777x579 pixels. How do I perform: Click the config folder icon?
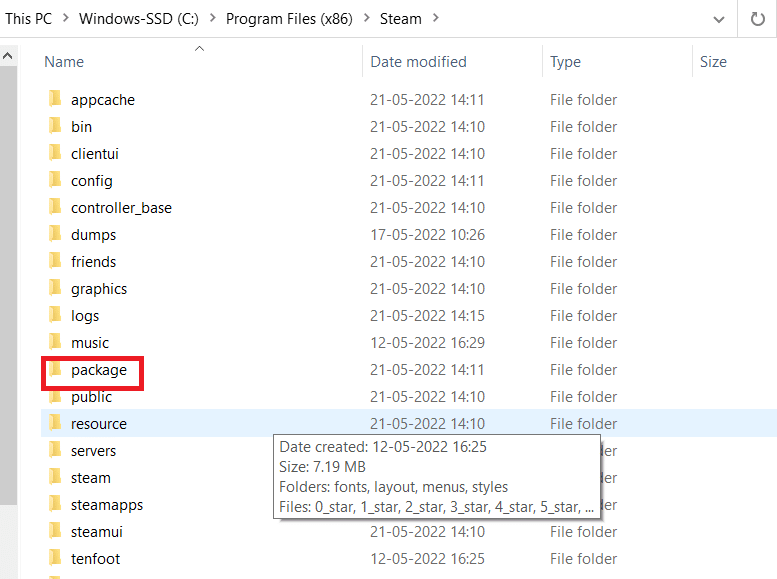56,179
